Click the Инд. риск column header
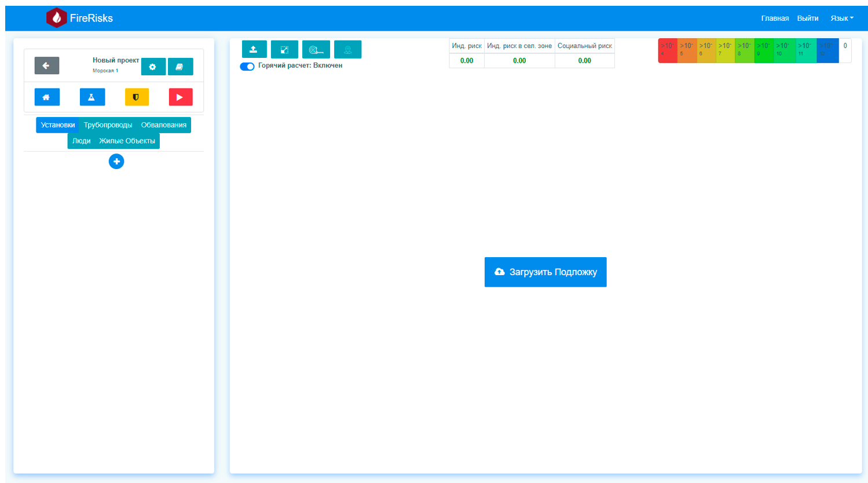Screen dimensions: 868x483 pos(467,46)
